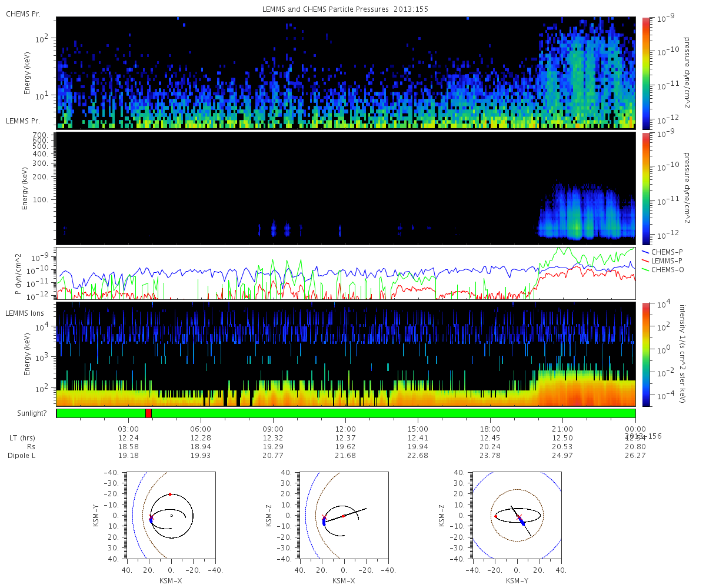
Task: Click the Dipole L value 24.97
Action: tap(563, 456)
